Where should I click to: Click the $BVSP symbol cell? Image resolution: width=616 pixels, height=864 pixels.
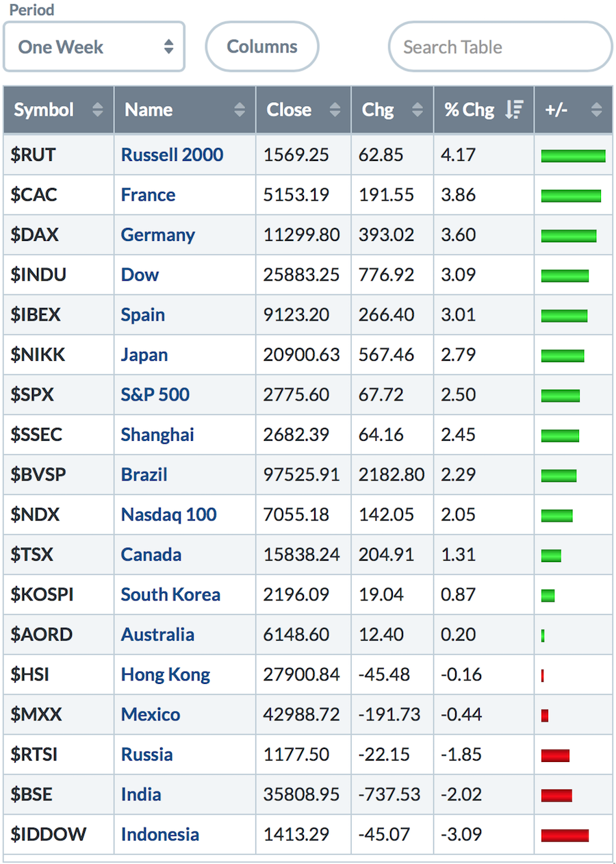point(38,475)
